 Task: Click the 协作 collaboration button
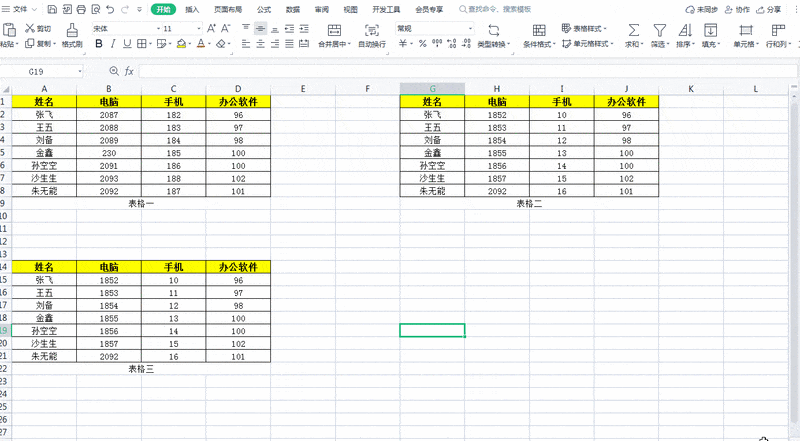pyautogui.click(x=737, y=9)
